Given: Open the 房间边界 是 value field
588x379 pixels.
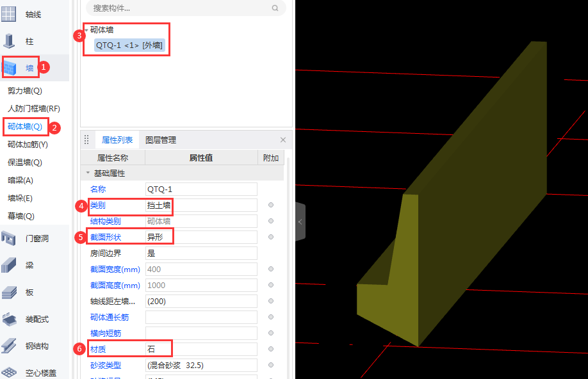Looking at the screenshot, I should coord(201,253).
